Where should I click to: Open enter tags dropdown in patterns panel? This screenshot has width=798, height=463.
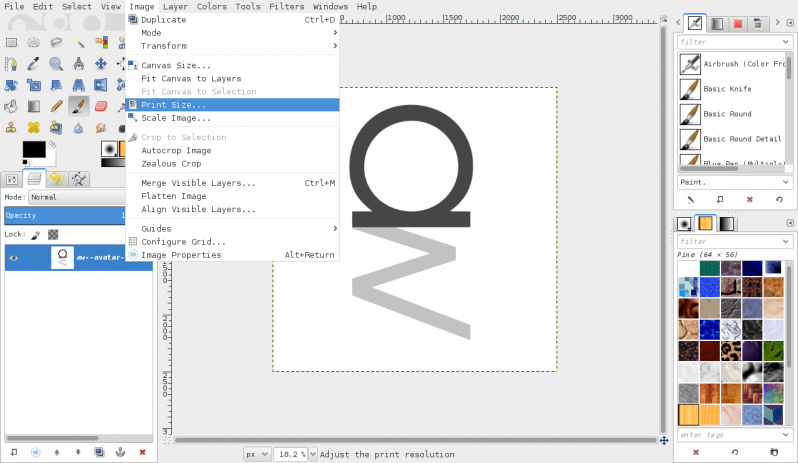[x=785, y=435]
